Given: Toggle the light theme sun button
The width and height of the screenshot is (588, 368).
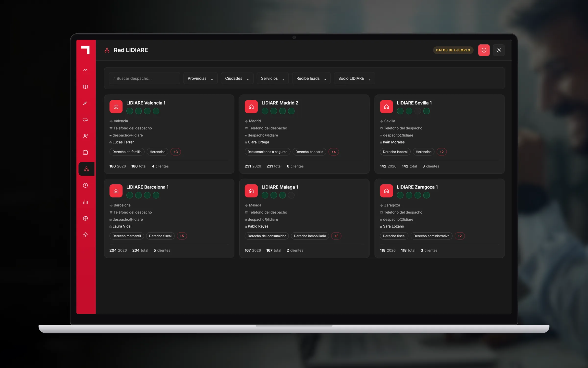Looking at the screenshot, I should click(499, 50).
